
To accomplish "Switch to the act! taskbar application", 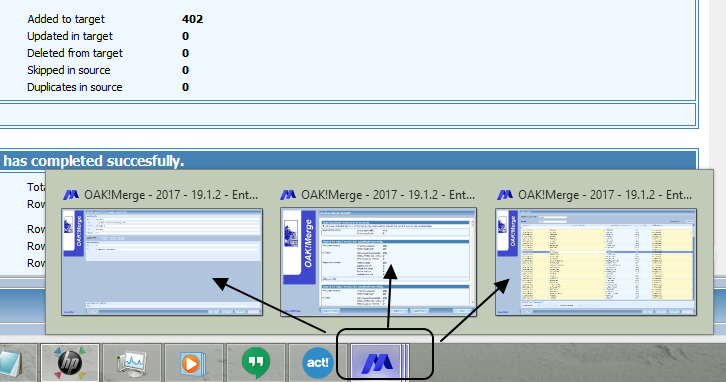I will 318,363.
